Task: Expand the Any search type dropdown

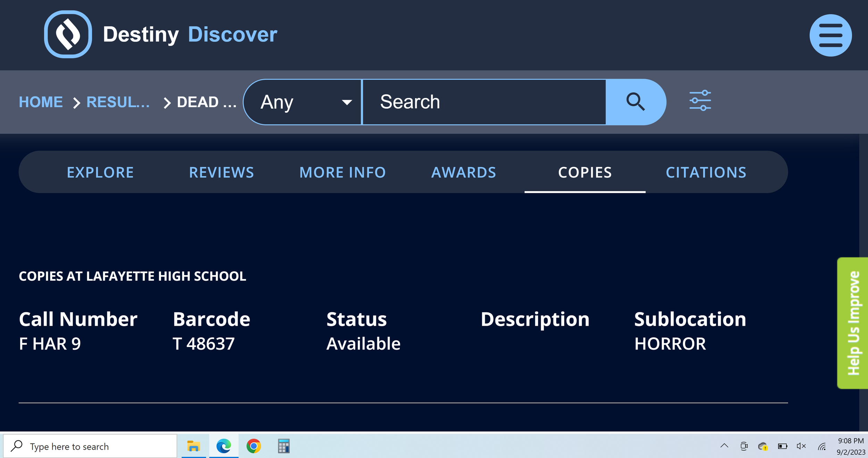Action: click(303, 102)
